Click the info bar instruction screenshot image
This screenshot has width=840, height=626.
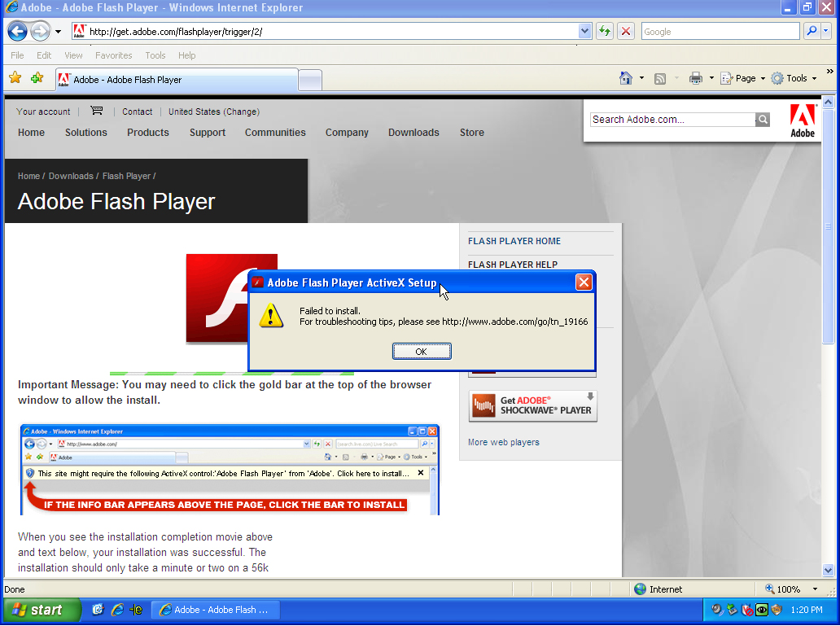point(230,470)
